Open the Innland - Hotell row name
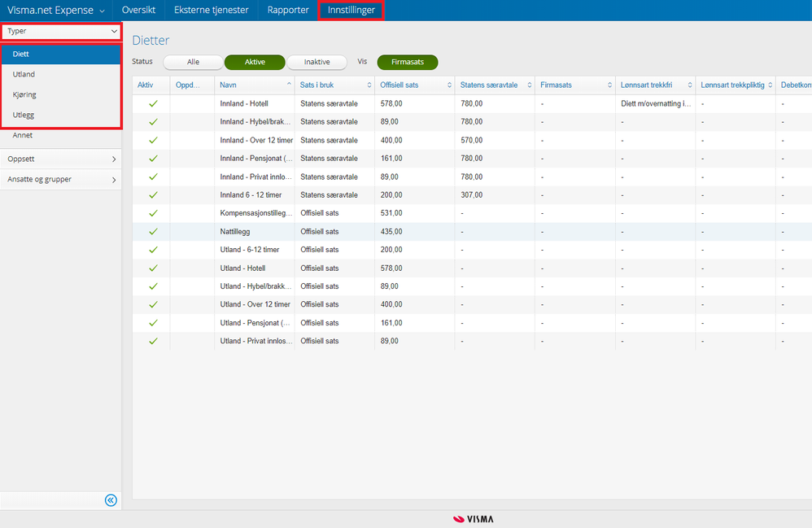The width and height of the screenshot is (812, 528). click(x=244, y=103)
